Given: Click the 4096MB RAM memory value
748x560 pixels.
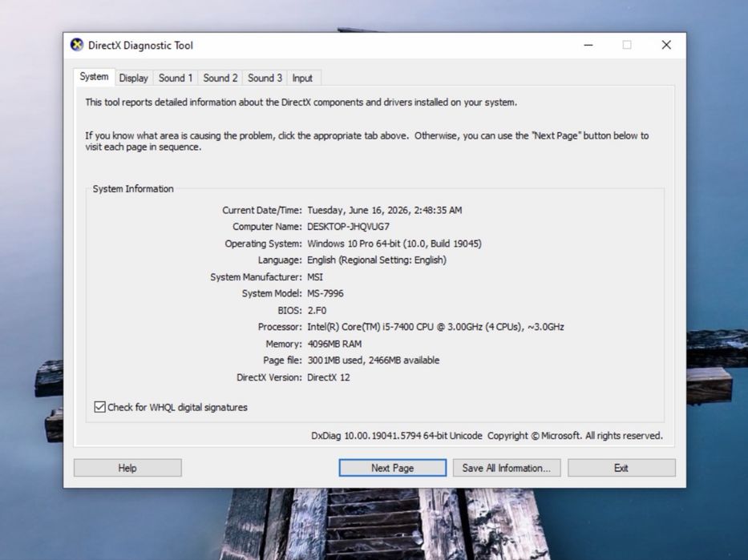Looking at the screenshot, I should pyautogui.click(x=334, y=344).
